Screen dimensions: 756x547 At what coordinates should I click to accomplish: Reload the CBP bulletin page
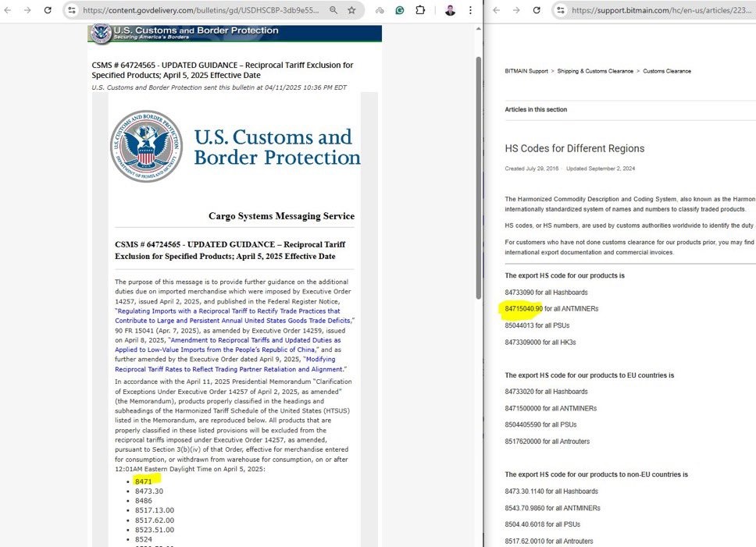pos(47,10)
